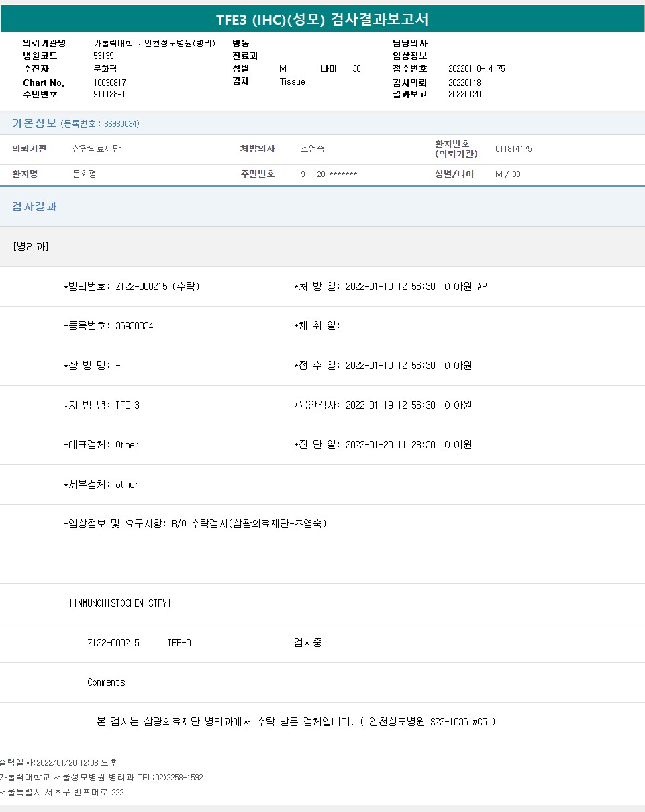Click the 처방의사 name 조영숙
645x812 pixels.
pos(312,149)
